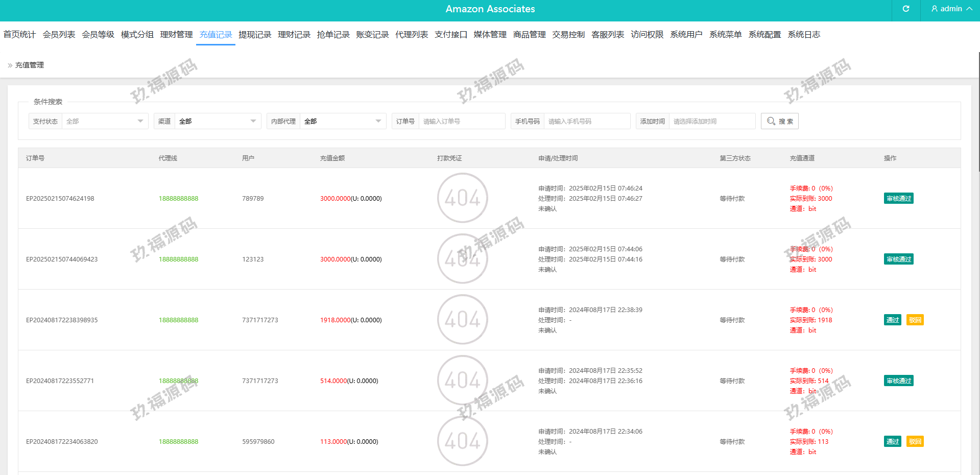Click the 404 payment proof image in first row

(462, 198)
